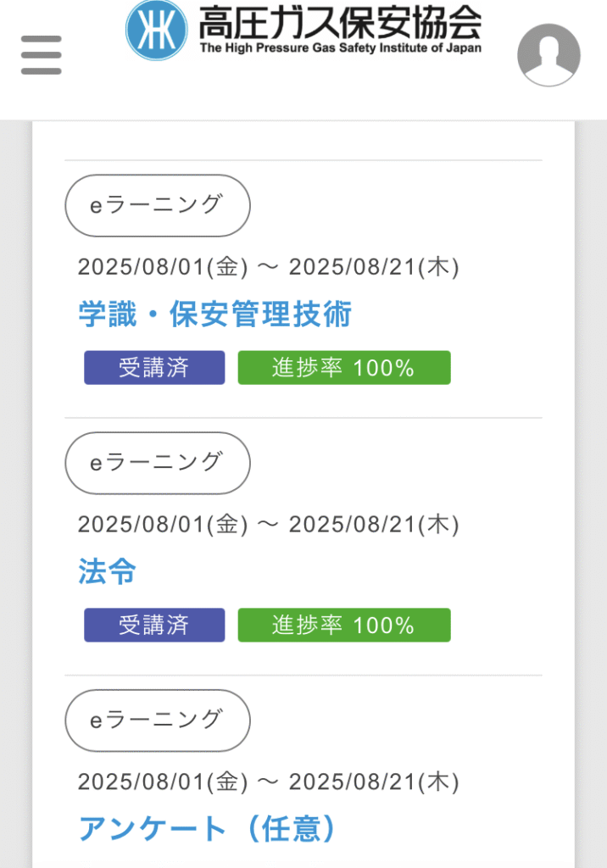Click the eラーニング tag above 法令
This screenshot has height=868, width=607.
(x=158, y=463)
